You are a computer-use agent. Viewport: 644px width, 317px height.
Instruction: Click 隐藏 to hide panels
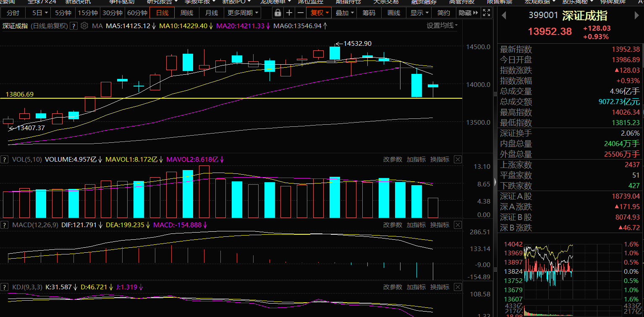465,13
